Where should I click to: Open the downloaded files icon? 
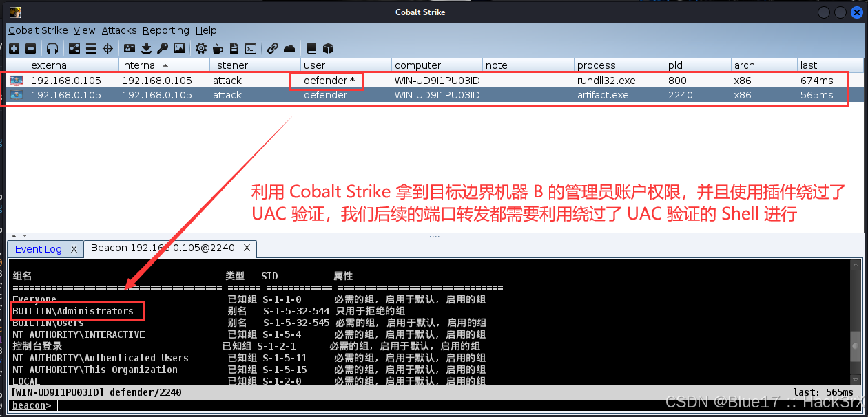[x=146, y=48]
